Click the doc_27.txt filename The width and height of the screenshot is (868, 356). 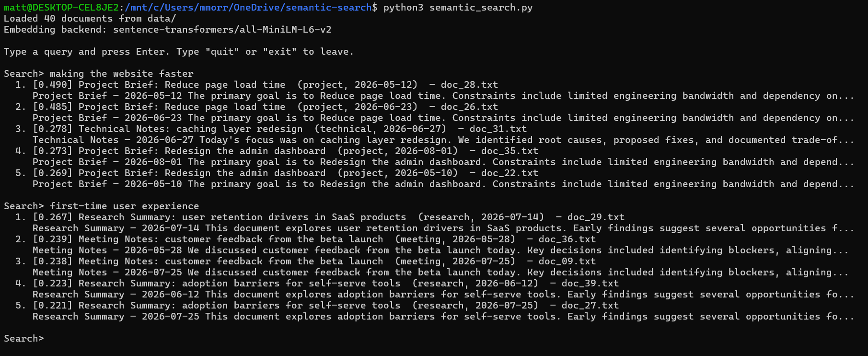click(x=590, y=306)
